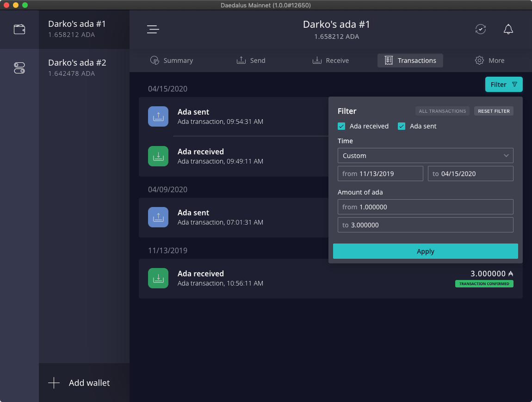The width and height of the screenshot is (532, 402).
Task: Click the Reset Filter button
Action: point(494,111)
